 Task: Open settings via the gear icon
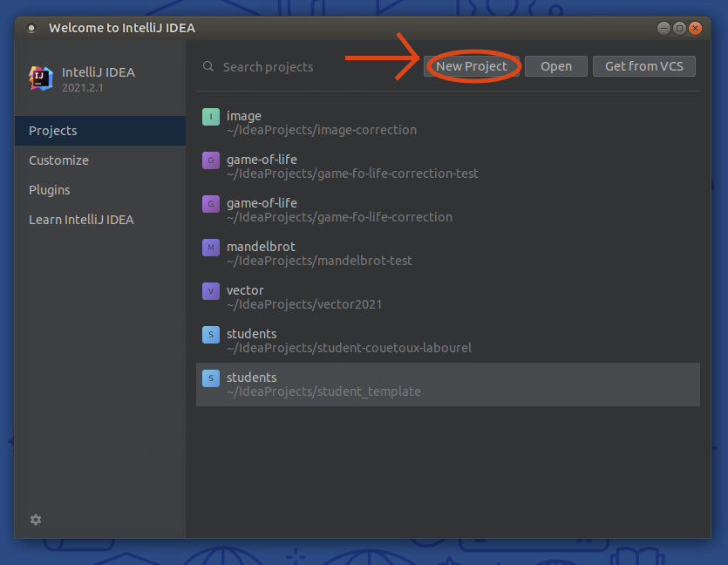(36, 520)
